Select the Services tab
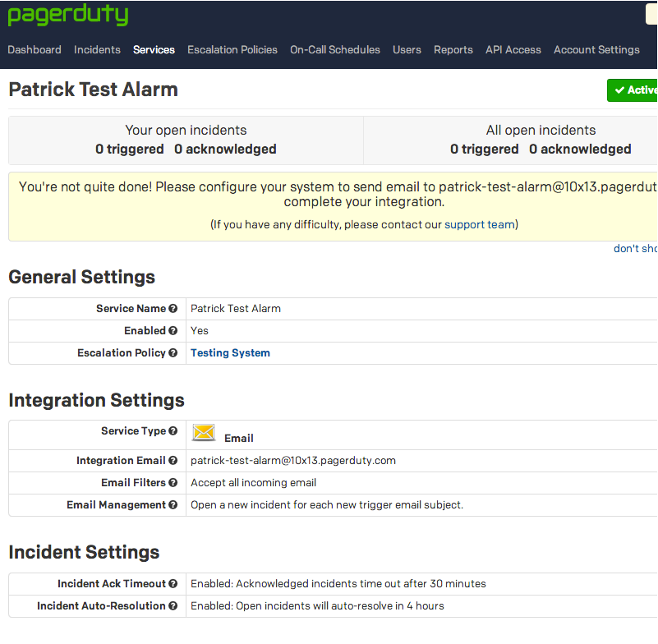 (x=154, y=49)
